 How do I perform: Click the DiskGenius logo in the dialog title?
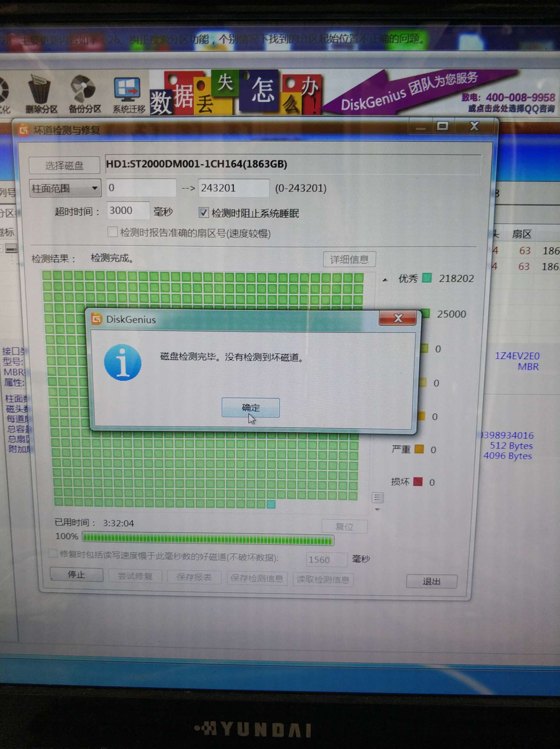(96, 319)
